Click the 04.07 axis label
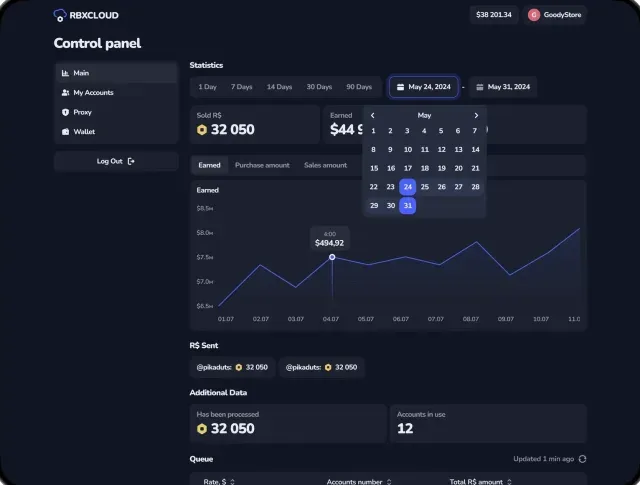640x485 pixels. [331, 319]
